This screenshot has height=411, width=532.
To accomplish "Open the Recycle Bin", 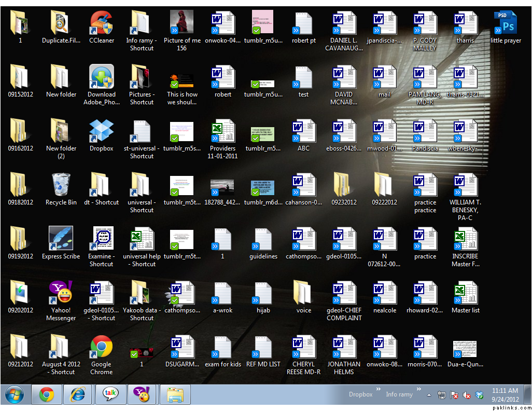I will 61,186.
